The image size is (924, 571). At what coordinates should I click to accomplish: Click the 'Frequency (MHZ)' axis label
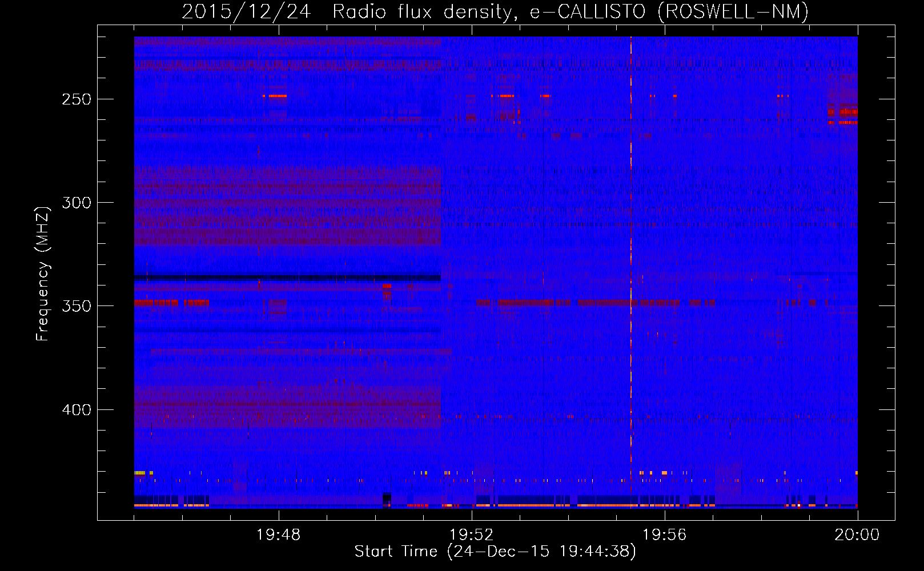coord(43,274)
